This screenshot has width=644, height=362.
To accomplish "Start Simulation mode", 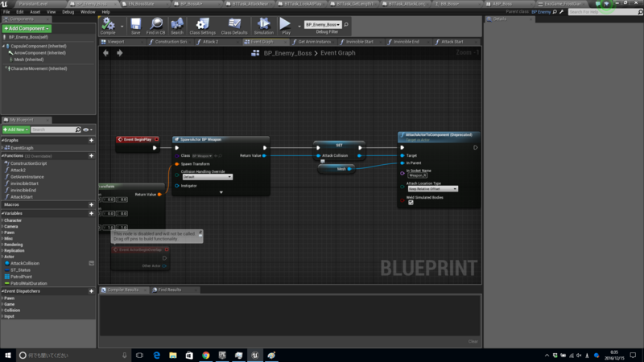I will pos(263,26).
